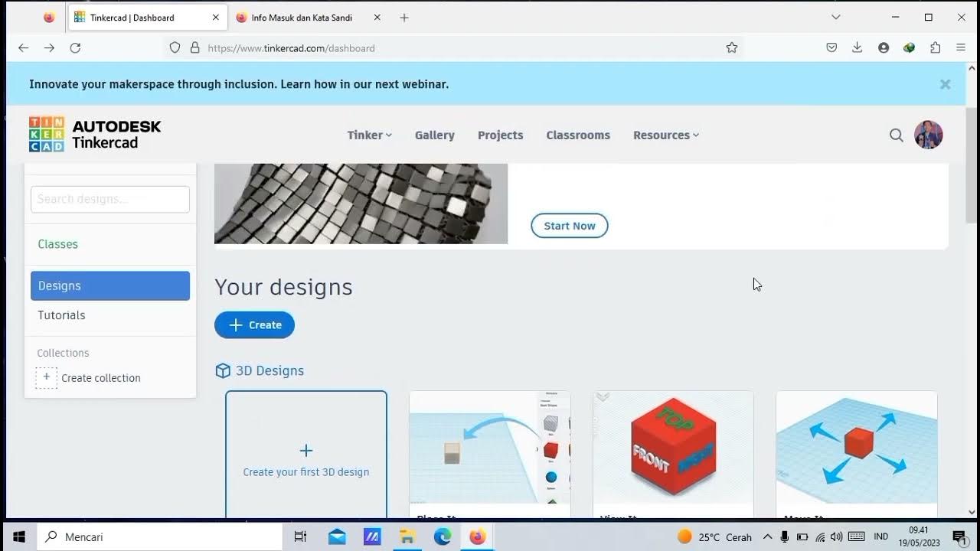This screenshot has height=551, width=980.
Task: Click the metallic cubes banner image
Action: [x=361, y=204]
